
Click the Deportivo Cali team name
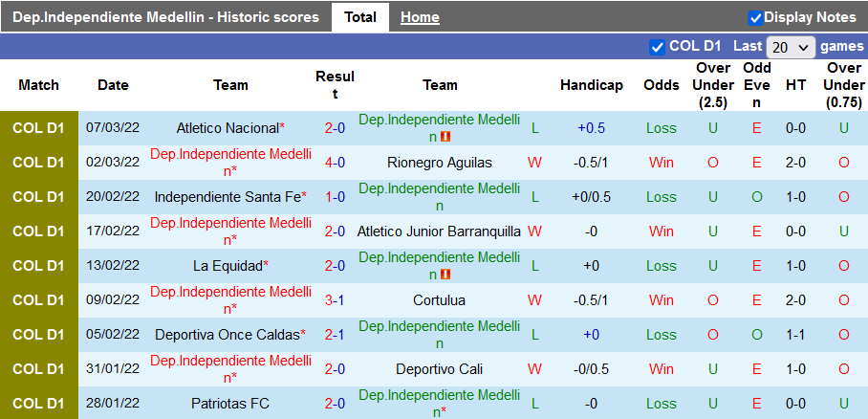(x=440, y=369)
